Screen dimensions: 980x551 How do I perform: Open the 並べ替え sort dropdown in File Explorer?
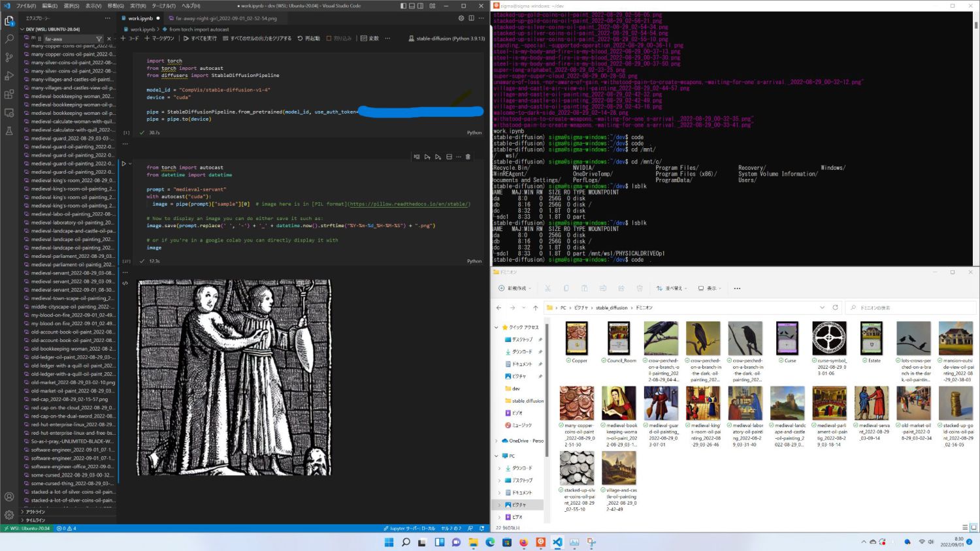pos(672,288)
